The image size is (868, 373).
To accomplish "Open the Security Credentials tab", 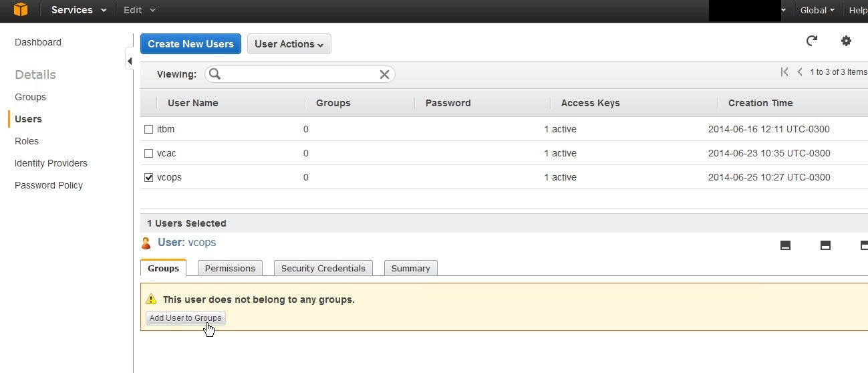I will 323,268.
